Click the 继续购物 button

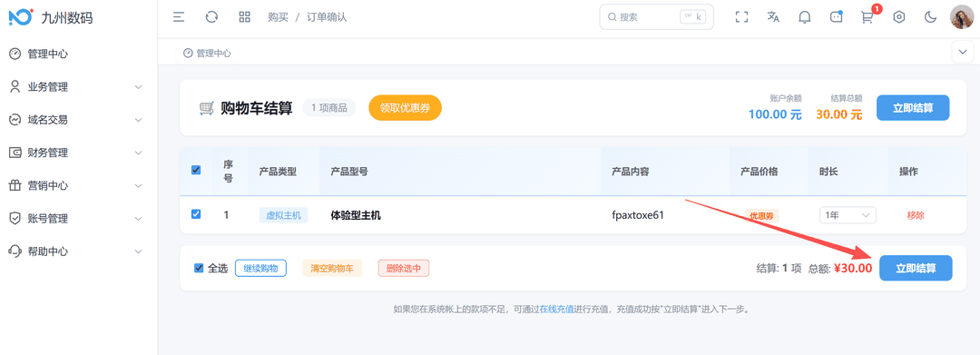tap(260, 268)
